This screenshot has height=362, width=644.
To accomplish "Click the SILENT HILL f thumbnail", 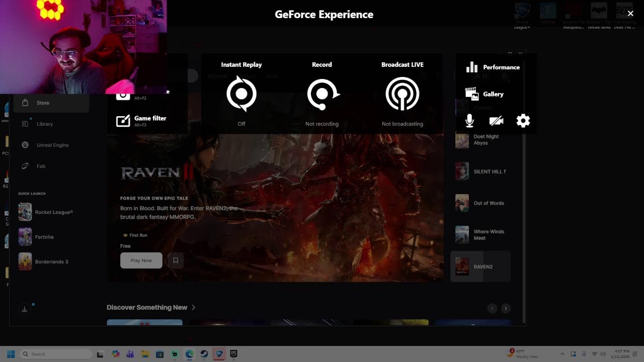I will pos(462,171).
